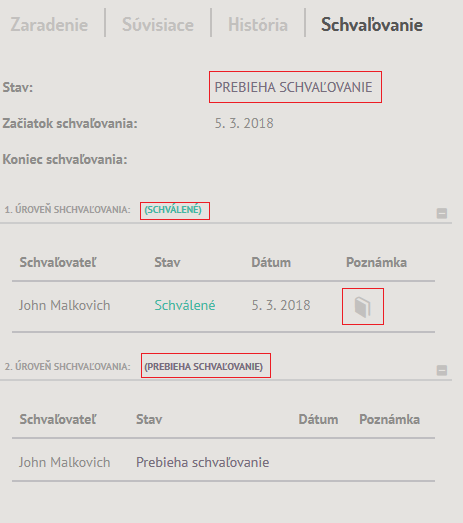Click the green Schválené status in first table

pos(185,306)
